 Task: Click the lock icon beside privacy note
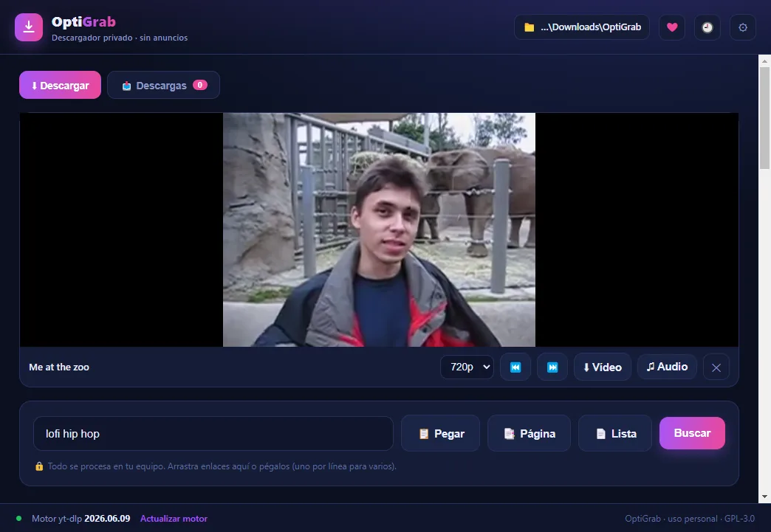[x=39, y=466]
